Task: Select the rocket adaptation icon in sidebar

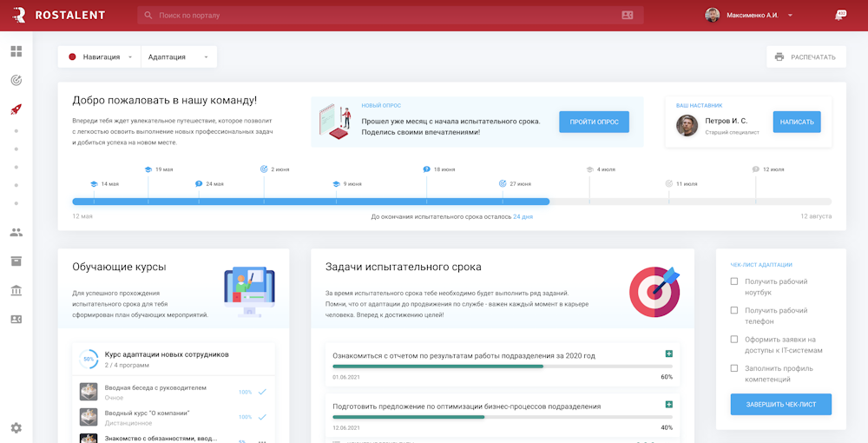Action: tap(16, 109)
